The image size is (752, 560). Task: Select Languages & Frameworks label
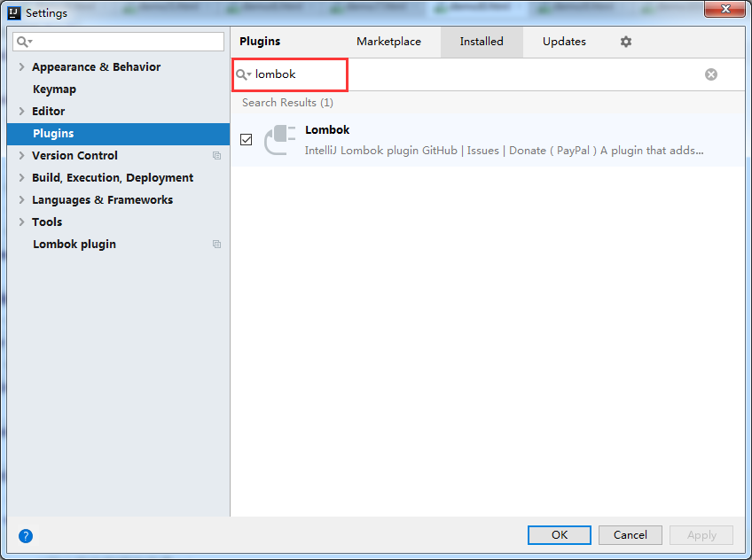pyautogui.click(x=102, y=199)
